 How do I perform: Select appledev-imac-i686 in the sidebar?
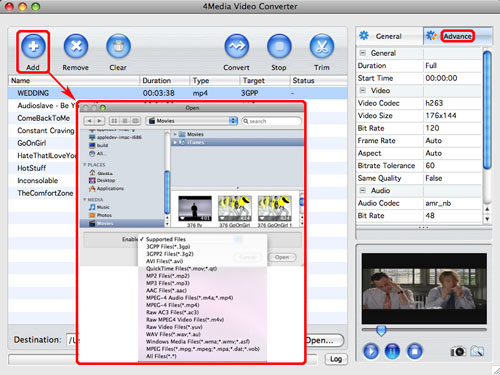115,137
